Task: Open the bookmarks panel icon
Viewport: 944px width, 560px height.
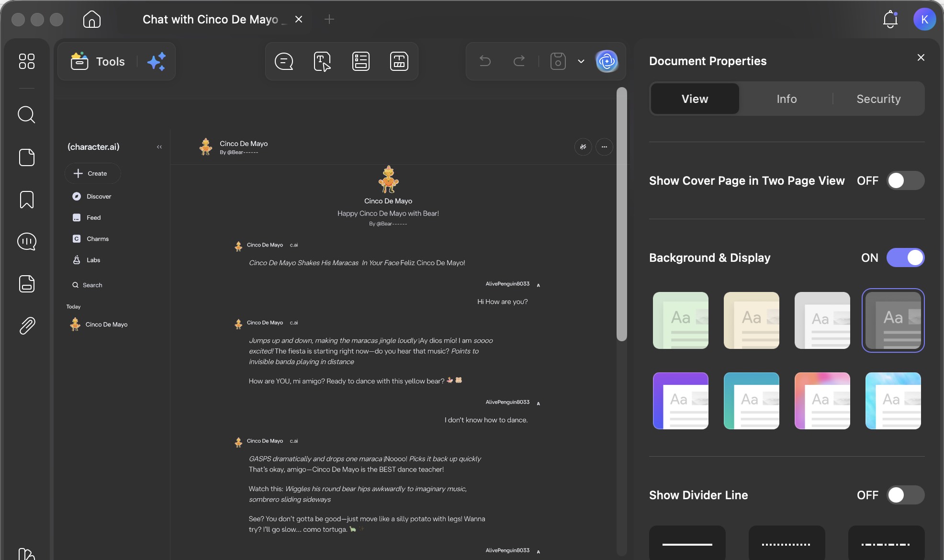Action: click(27, 200)
